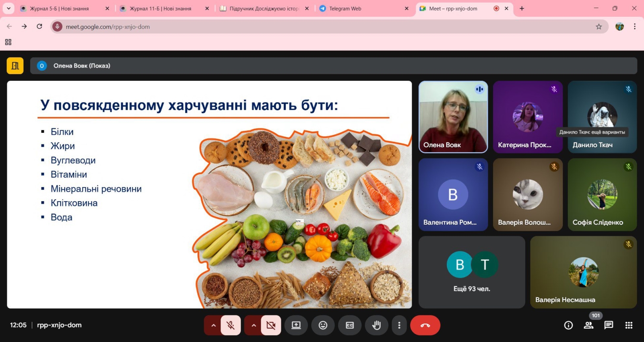This screenshot has height=342, width=644.
Task: Open meeting details info icon
Action: (568, 325)
